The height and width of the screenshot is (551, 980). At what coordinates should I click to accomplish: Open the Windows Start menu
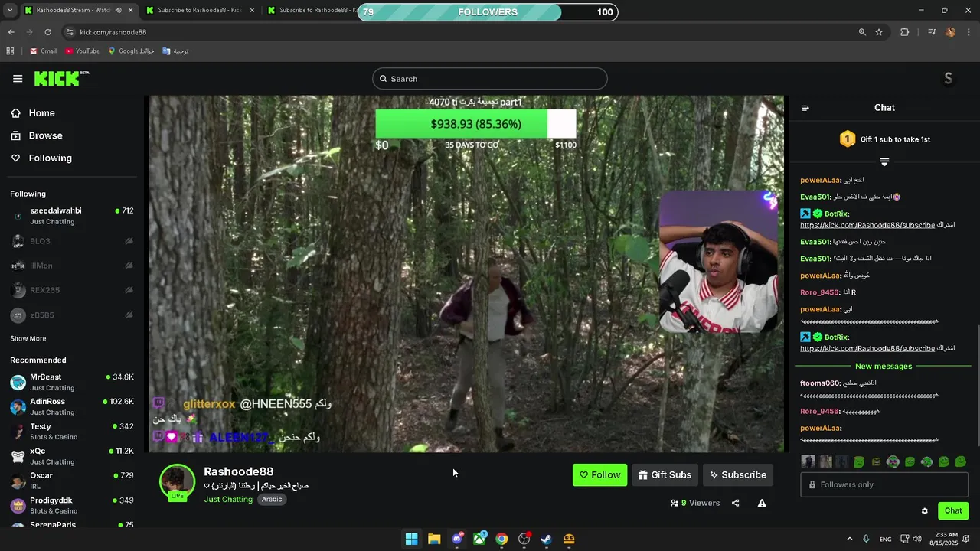pyautogui.click(x=411, y=539)
